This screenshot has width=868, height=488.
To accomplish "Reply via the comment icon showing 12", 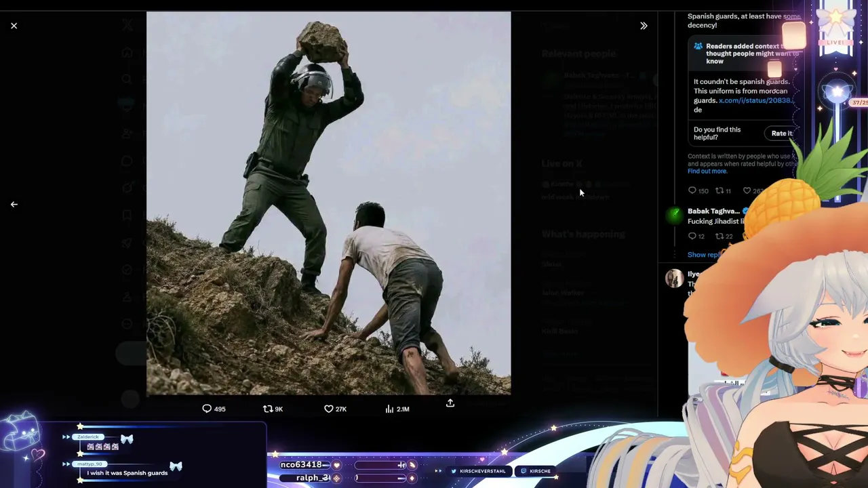I will 692,236.
